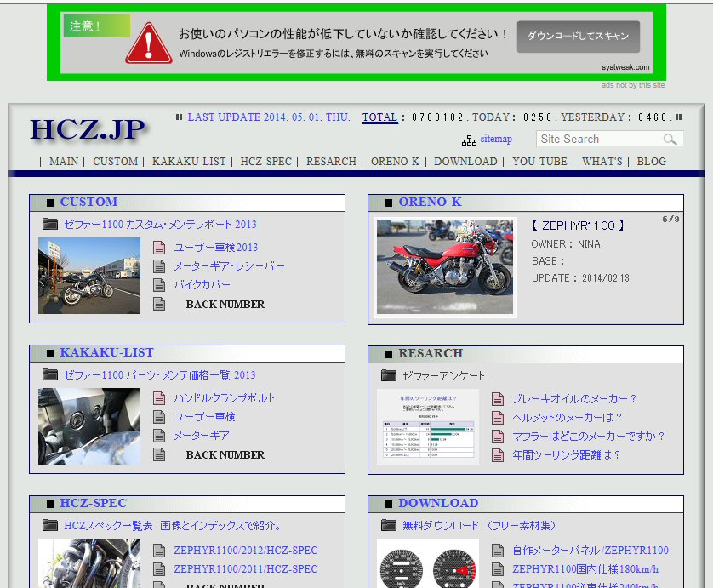Viewport: 713px width, 588px height.
Task: Click the document icon beside KAKAKU-LIST BACK NUMBER
Action: pos(159,454)
